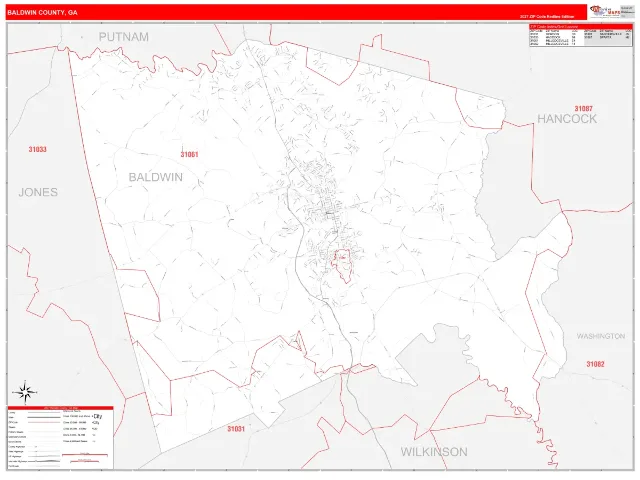Click ZIP code 31031 label
The height and width of the screenshot is (480, 640).
[236, 429]
